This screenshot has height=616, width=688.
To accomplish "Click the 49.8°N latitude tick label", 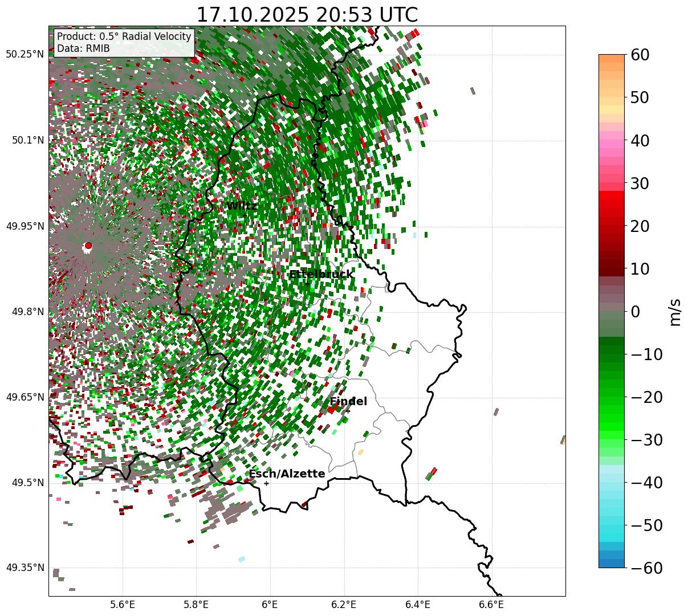I will 27,312.
